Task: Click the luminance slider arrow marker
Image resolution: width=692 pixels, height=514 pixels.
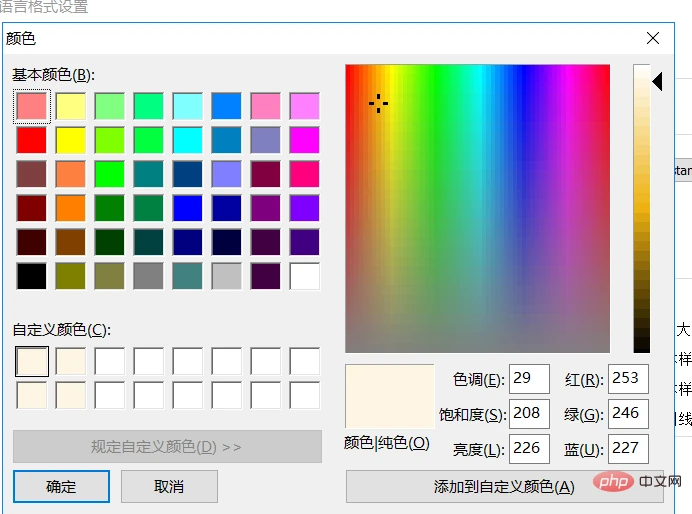Action: [658, 83]
